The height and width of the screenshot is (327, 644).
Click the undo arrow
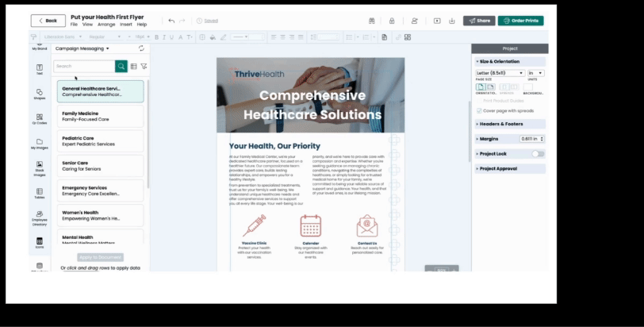tap(171, 21)
